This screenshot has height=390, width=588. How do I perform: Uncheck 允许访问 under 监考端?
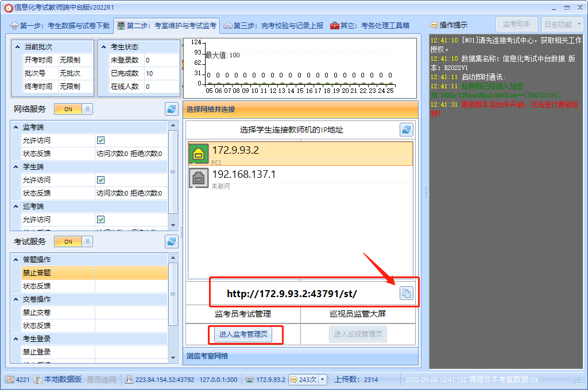100,140
